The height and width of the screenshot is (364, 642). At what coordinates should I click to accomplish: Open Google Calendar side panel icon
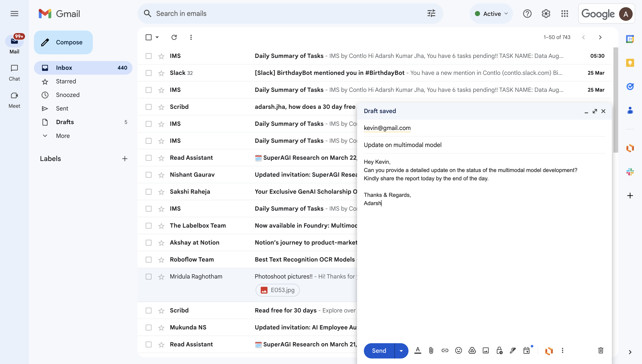tap(630, 39)
